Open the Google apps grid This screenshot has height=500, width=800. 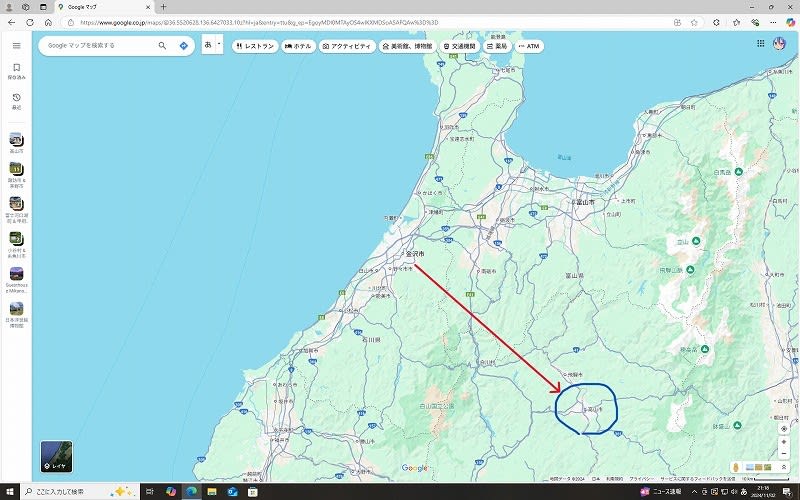pyautogui.click(x=761, y=44)
